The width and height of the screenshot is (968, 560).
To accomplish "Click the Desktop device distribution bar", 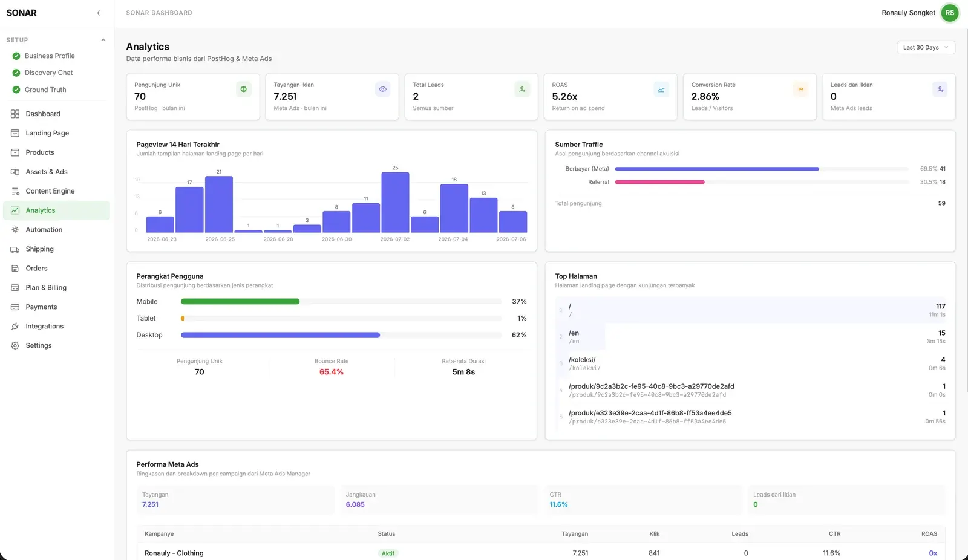I will coord(280,335).
